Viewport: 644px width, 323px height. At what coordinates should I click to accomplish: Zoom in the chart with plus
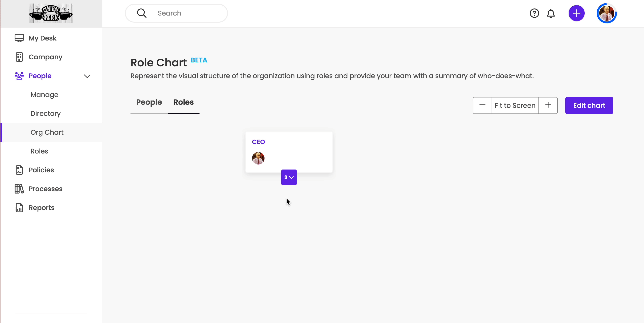coord(548,105)
